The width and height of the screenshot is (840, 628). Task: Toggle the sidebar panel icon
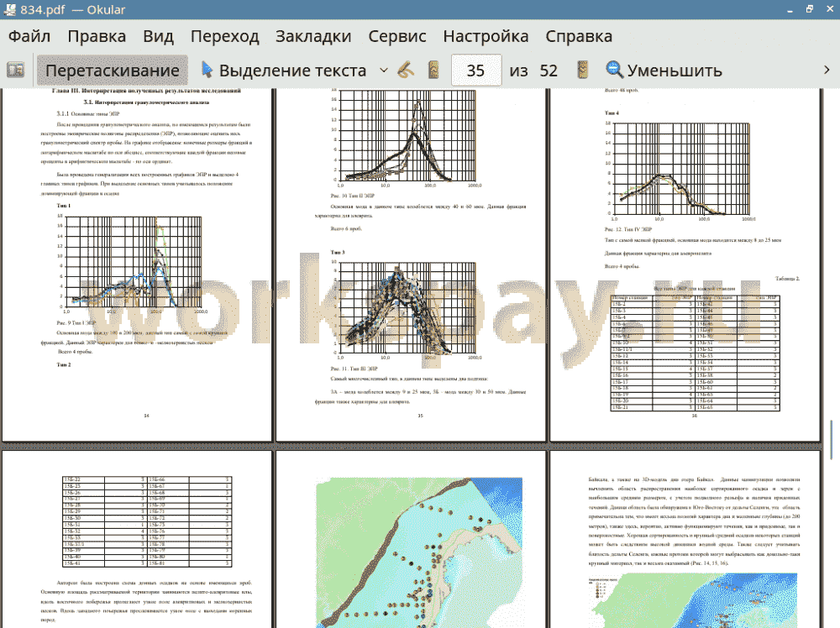[15, 71]
